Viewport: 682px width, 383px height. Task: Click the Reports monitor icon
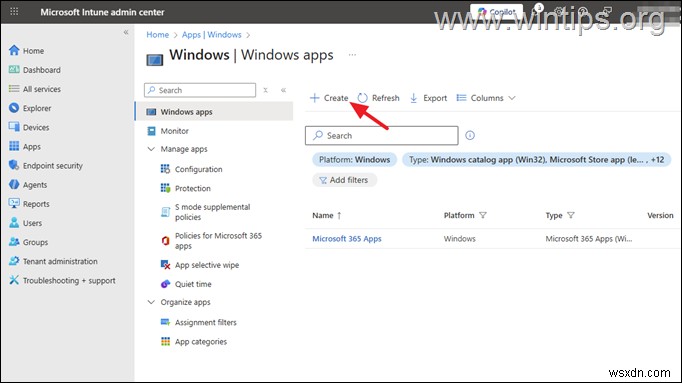click(x=14, y=203)
